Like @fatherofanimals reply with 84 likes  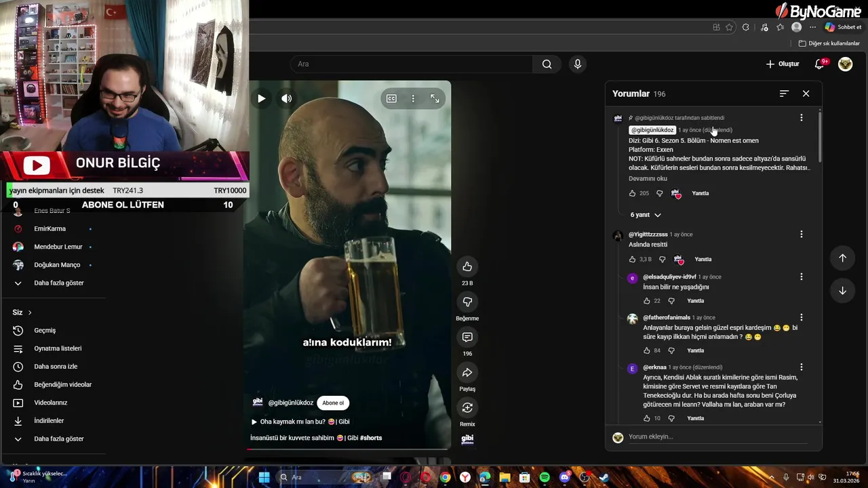point(646,350)
